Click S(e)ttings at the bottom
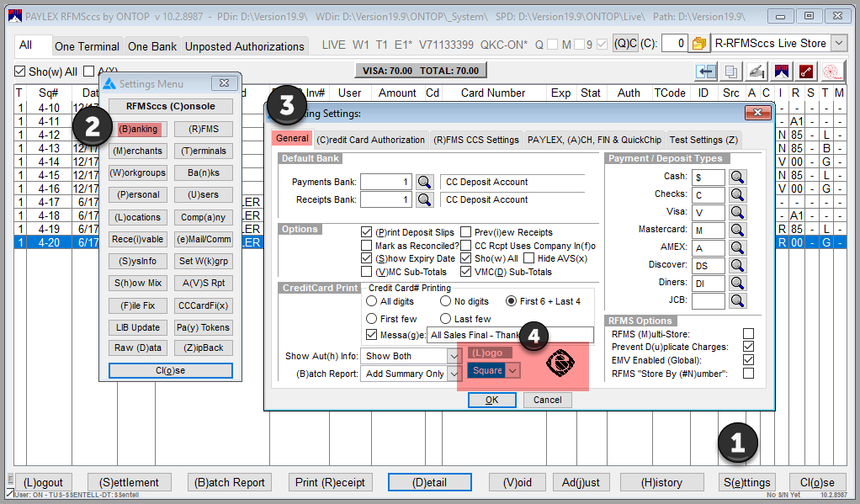This screenshot has width=860, height=504. pyautogui.click(x=747, y=483)
